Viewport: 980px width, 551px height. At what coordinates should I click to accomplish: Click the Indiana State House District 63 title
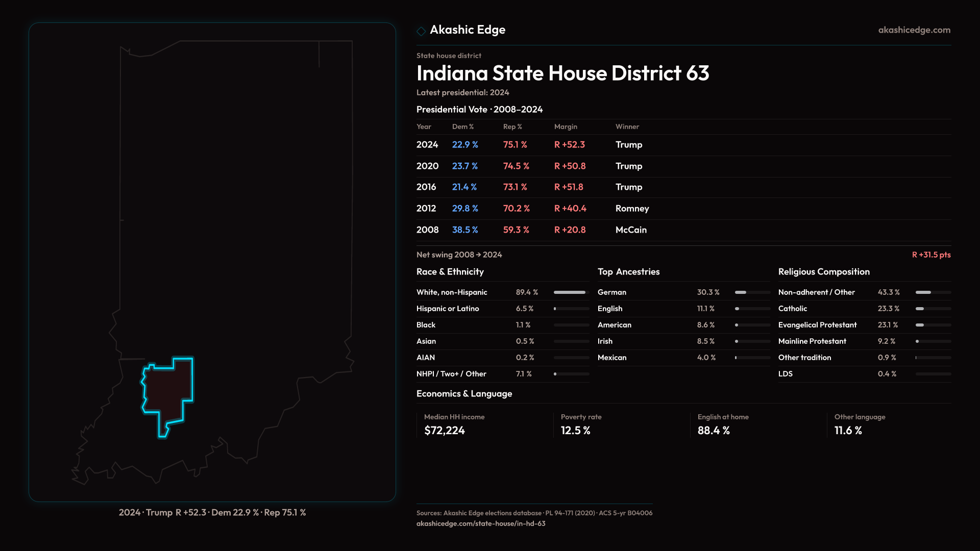click(x=562, y=73)
